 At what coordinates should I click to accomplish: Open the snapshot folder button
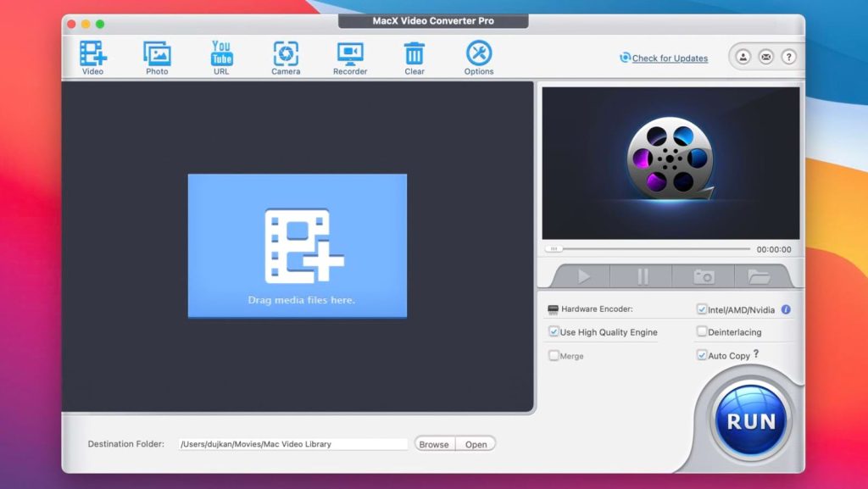pyautogui.click(x=759, y=276)
